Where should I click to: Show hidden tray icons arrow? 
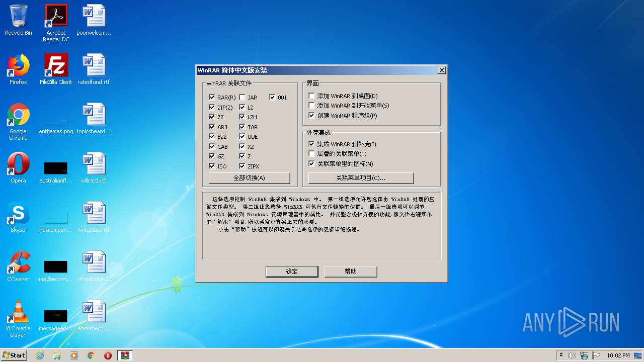click(561, 355)
